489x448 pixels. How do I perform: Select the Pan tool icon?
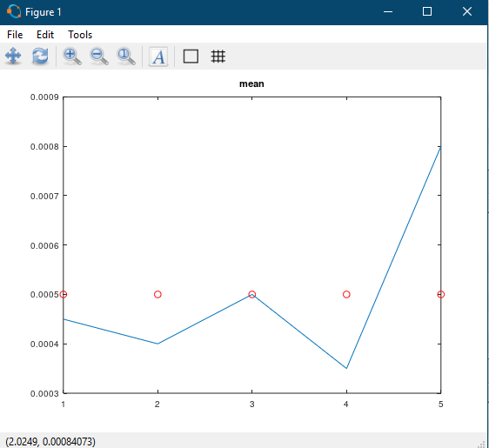point(13,57)
